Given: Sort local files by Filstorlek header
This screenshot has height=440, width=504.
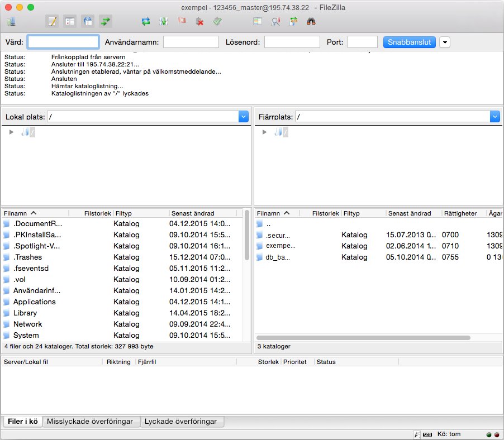Looking at the screenshot, I should pyautogui.click(x=91, y=213).
